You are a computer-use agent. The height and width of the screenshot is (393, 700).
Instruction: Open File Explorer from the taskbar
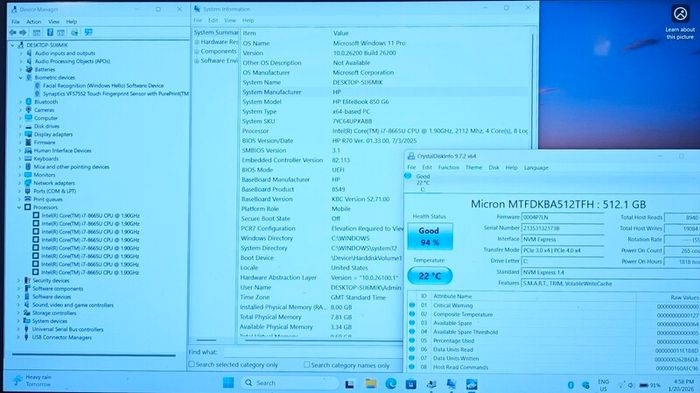(x=371, y=384)
